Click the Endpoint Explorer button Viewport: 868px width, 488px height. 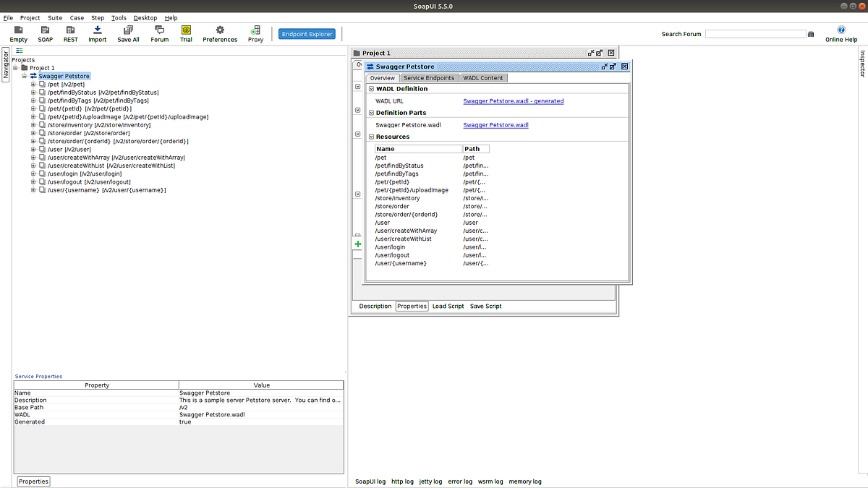pos(305,33)
